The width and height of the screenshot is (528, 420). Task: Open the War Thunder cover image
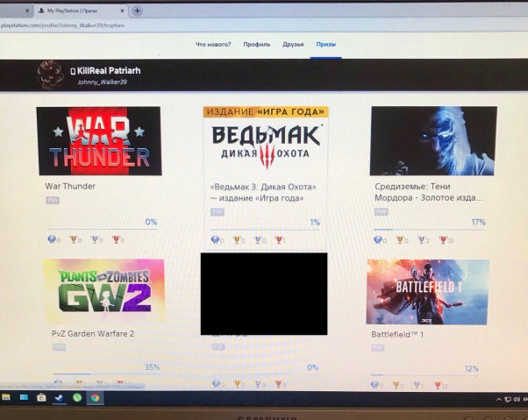pyautogui.click(x=99, y=141)
